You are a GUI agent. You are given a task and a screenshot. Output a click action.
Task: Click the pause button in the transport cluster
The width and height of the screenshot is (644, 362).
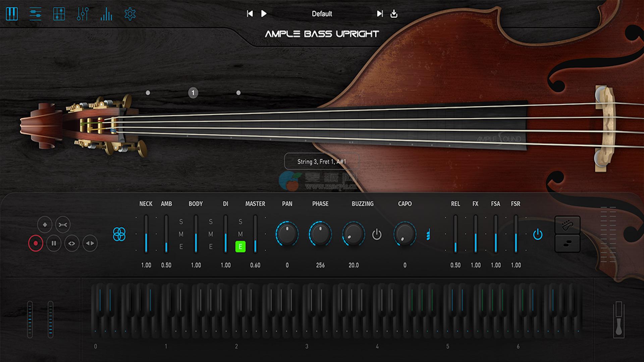[x=54, y=243]
